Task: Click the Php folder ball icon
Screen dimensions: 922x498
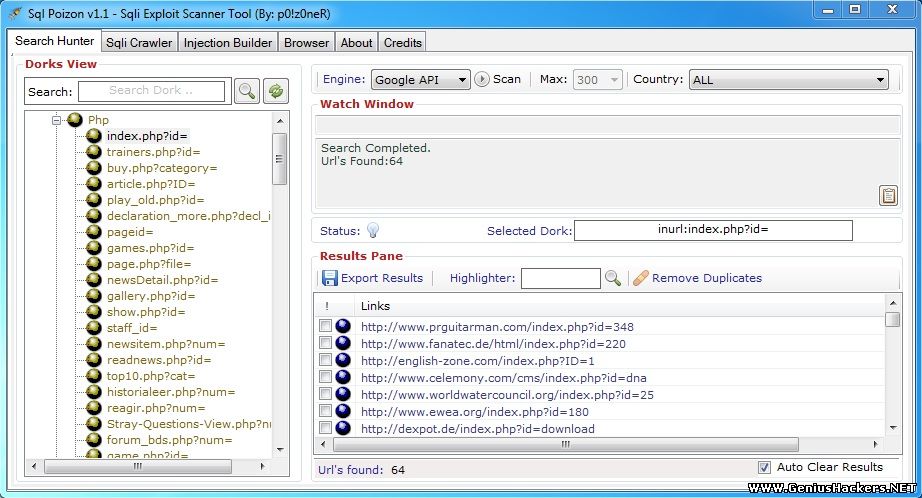Action: (75, 119)
